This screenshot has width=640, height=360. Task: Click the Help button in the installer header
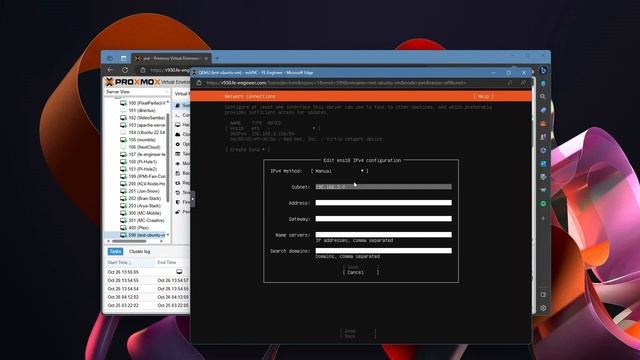pyautogui.click(x=483, y=96)
